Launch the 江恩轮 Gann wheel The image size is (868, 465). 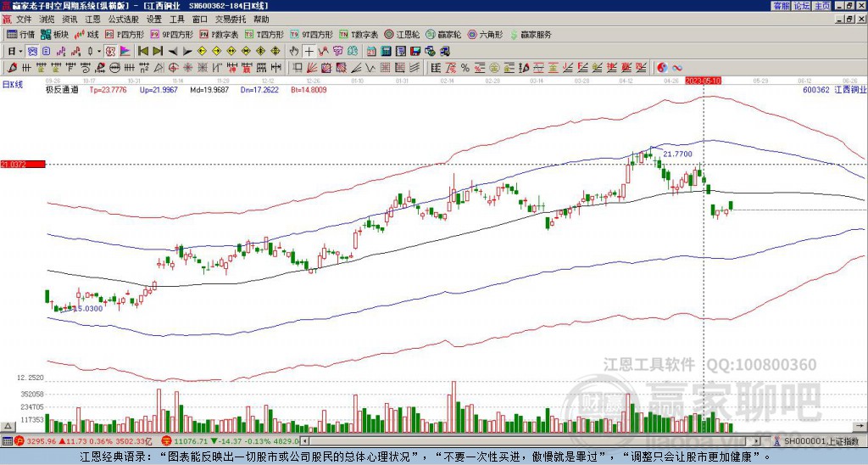(402, 34)
